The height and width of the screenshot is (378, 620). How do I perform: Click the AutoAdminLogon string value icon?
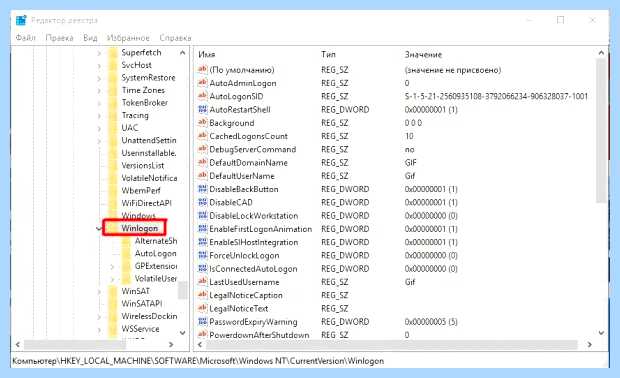pyautogui.click(x=202, y=83)
